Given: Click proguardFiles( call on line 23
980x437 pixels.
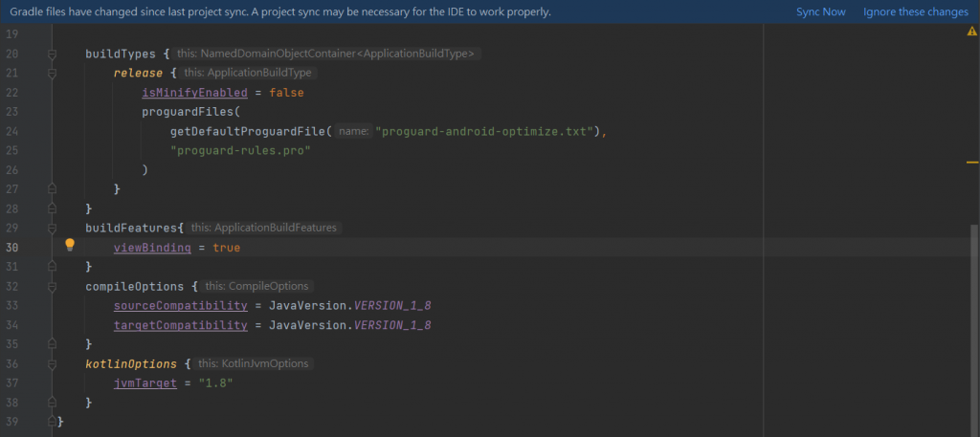Looking at the screenshot, I should [x=190, y=112].
